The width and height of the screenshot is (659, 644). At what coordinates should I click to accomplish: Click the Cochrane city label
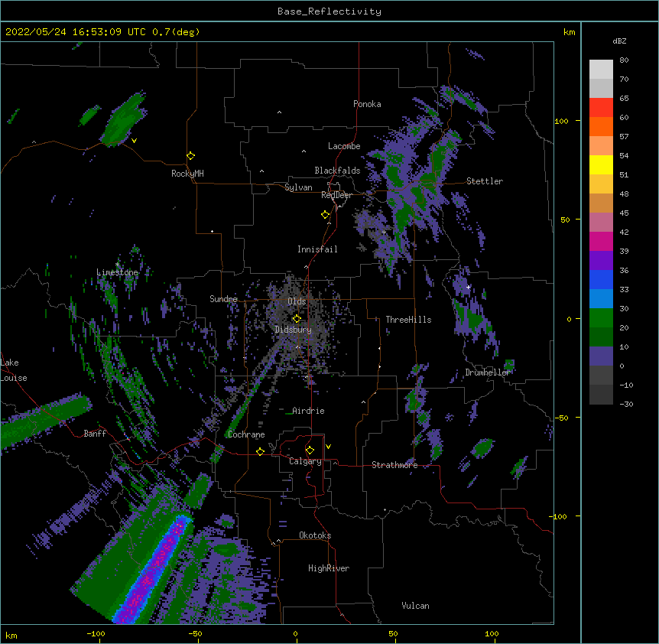click(246, 434)
